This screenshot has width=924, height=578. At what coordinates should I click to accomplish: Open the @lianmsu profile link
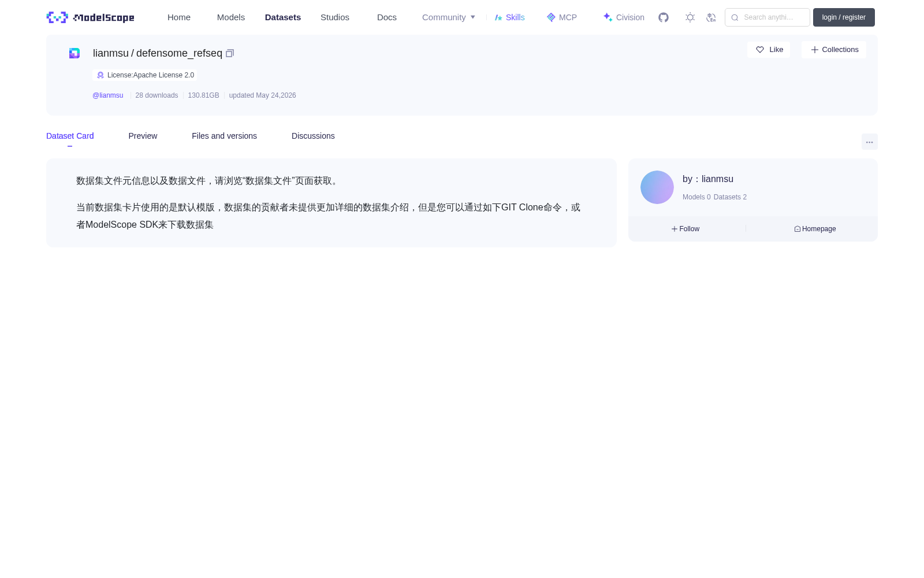point(108,95)
